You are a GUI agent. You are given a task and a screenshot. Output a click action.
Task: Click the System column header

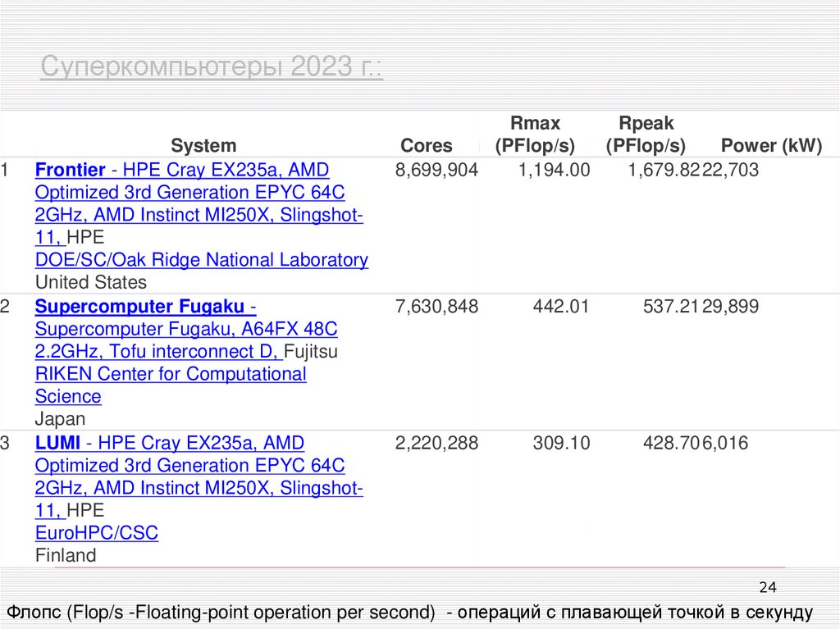(203, 145)
